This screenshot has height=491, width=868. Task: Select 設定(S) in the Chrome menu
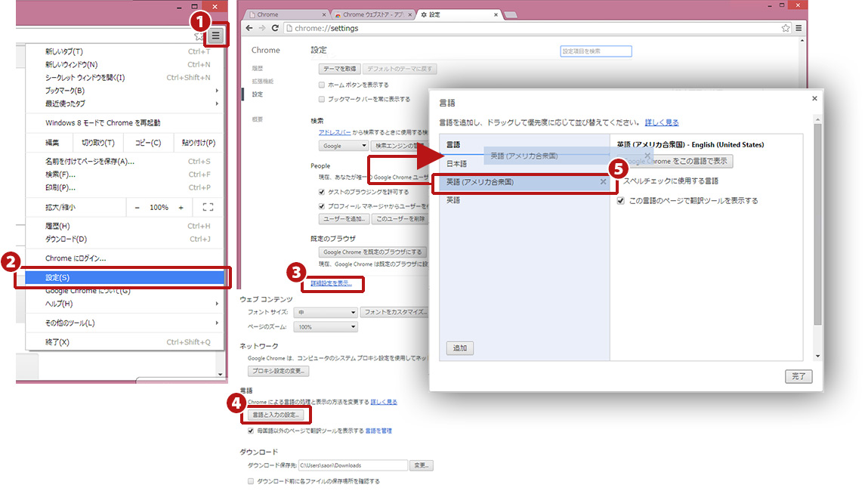[x=125, y=277]
